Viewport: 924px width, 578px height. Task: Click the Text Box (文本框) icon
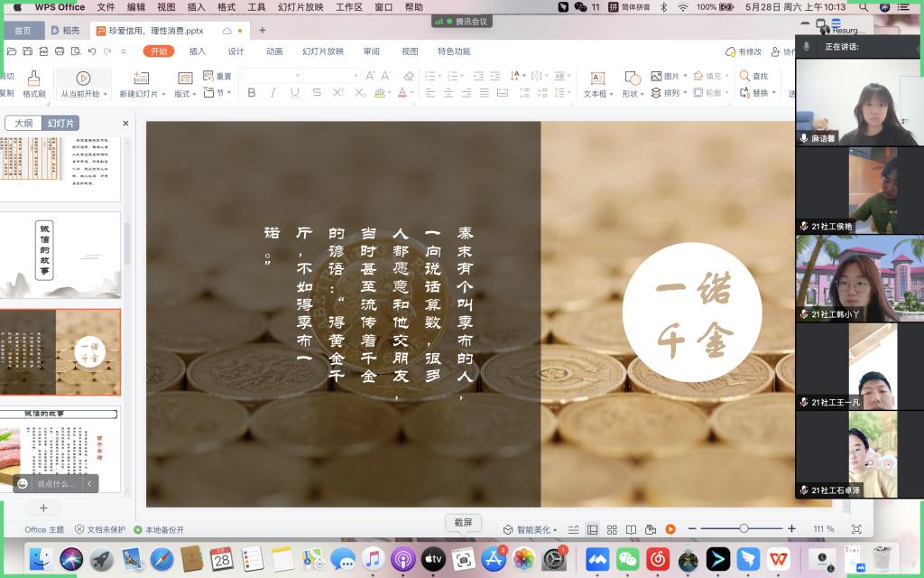[596, 79]
